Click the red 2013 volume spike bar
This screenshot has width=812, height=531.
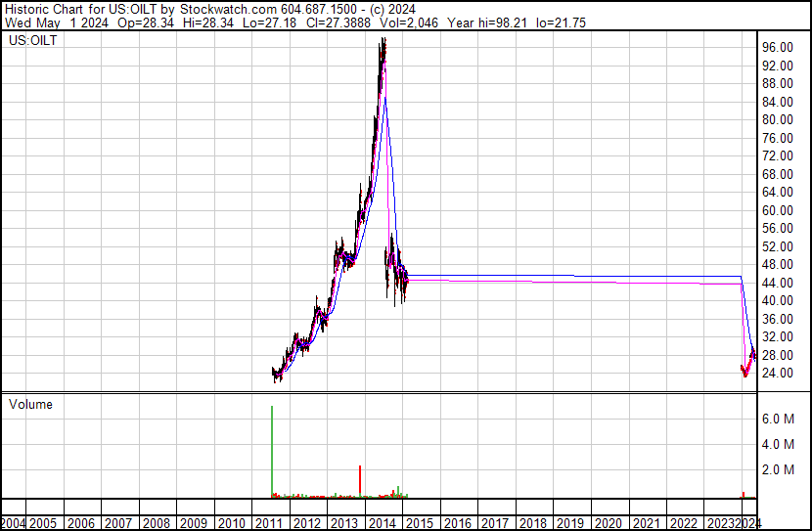[360, 481]
